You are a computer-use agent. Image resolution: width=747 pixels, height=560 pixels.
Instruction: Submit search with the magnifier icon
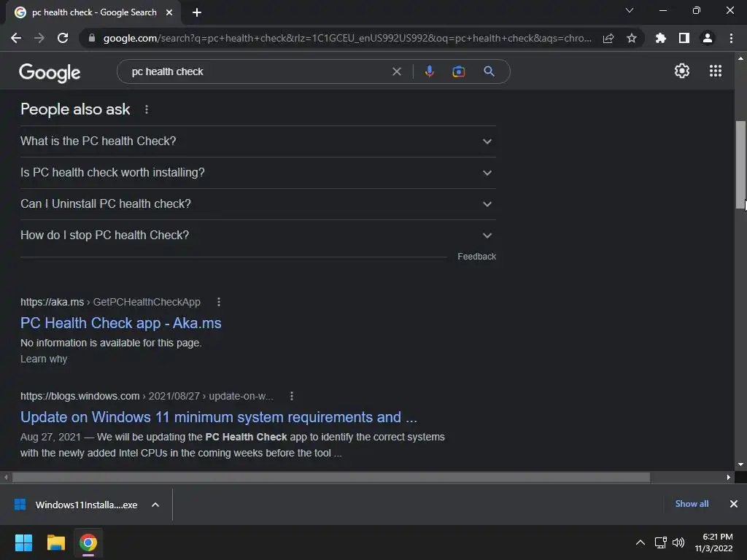[x=489, y=71]
